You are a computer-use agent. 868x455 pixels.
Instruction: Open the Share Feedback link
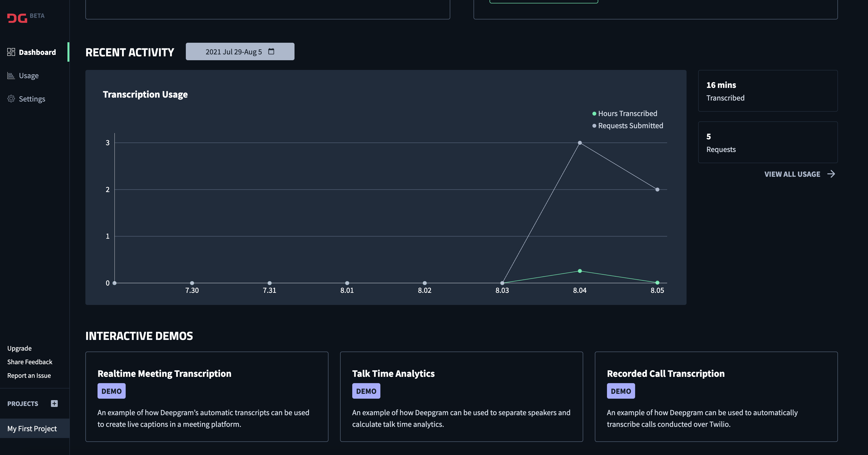30,362
